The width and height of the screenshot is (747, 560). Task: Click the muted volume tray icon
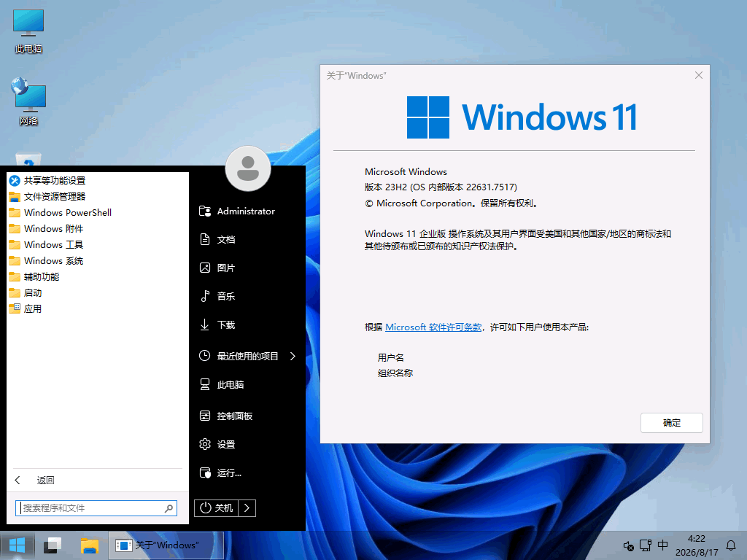pos(628,545)
